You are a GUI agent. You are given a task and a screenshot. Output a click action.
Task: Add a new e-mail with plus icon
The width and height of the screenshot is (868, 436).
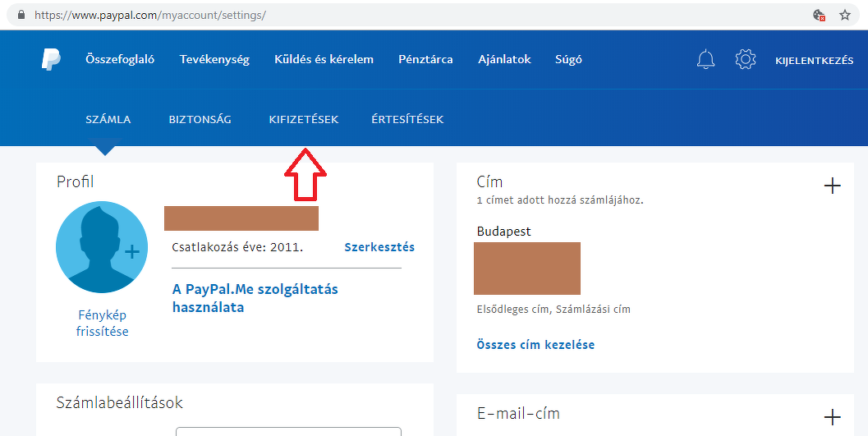tap(833, 417)
